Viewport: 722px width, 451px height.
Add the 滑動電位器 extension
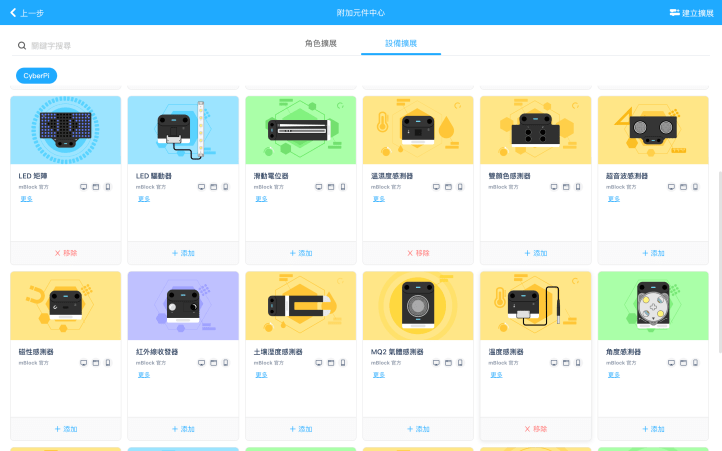(x=301, y=253)
